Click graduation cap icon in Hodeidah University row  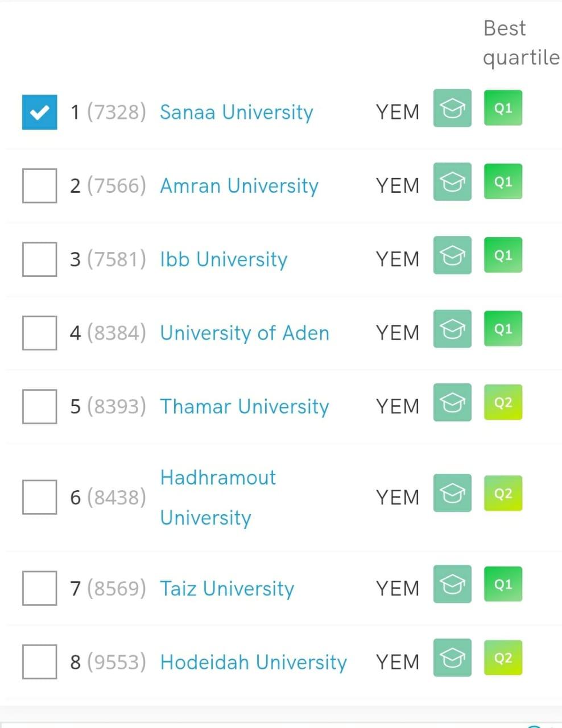452,657
